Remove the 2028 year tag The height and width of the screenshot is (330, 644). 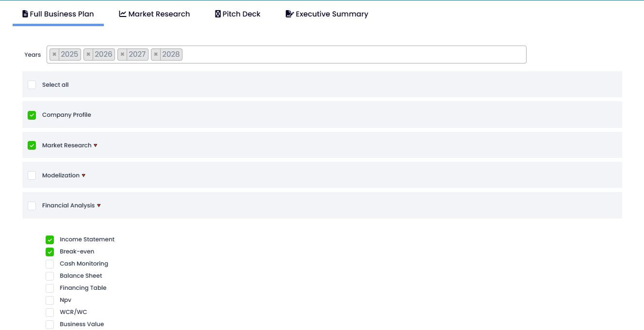[156, 54]
